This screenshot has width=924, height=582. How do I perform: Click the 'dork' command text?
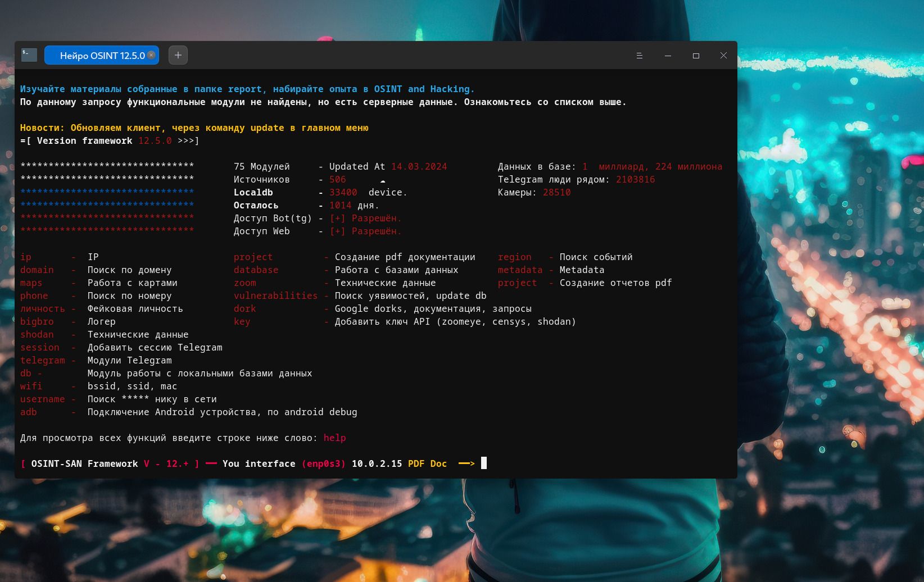point(245,308)
